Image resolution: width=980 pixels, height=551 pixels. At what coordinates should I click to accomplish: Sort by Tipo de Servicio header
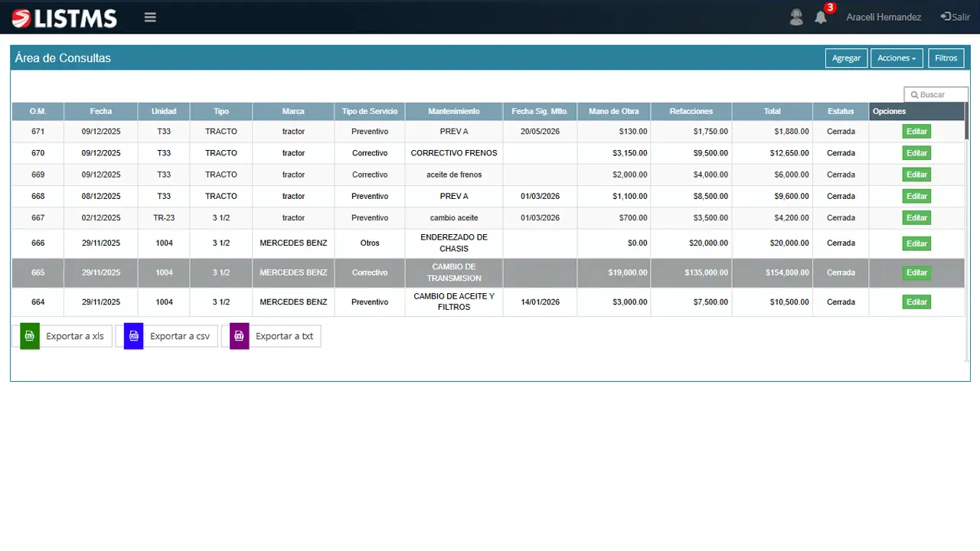(370, 112)
